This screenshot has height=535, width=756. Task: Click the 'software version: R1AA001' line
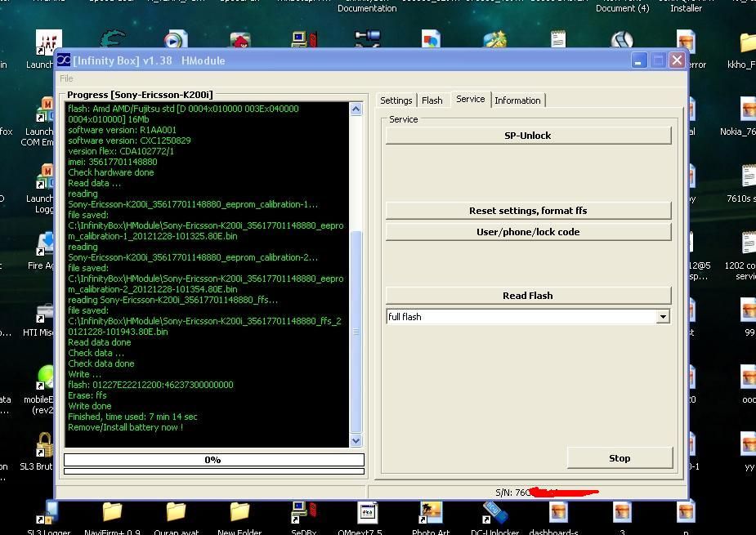(123, 130)
